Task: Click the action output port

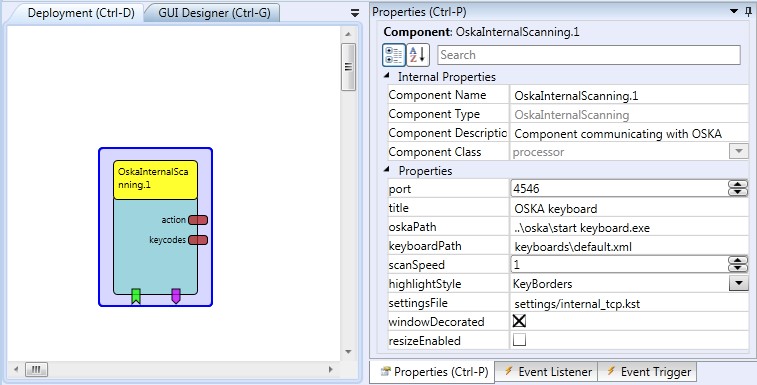Action: pos(198,220)
